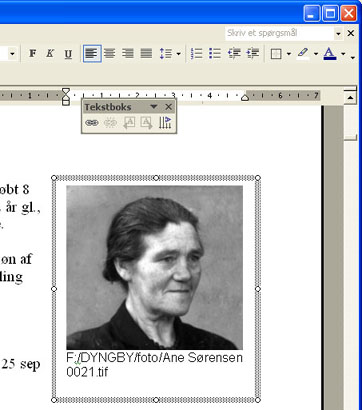The height and width of the screenshot is (410, 362).
Task: Open the font color dropdown arrow
Action: tap(343, 54)
